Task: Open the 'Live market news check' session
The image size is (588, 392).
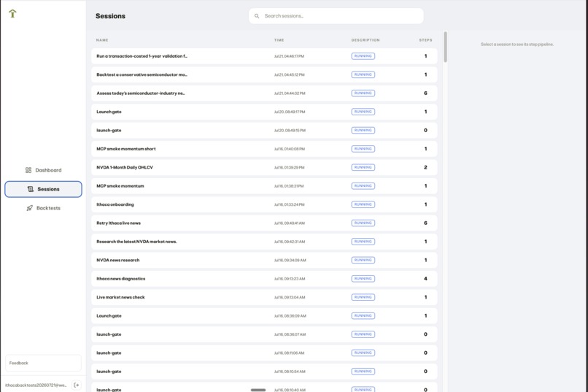Action: coord(264,297)
